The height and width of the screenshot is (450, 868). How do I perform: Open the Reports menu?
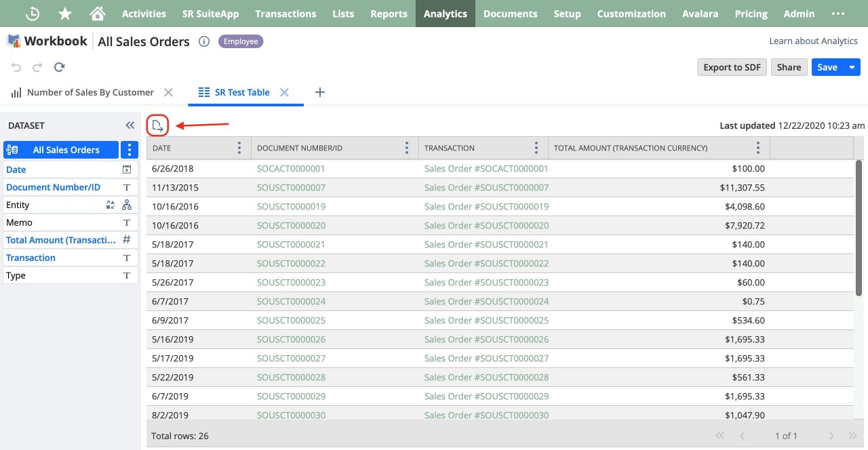[x=389, y=14]
